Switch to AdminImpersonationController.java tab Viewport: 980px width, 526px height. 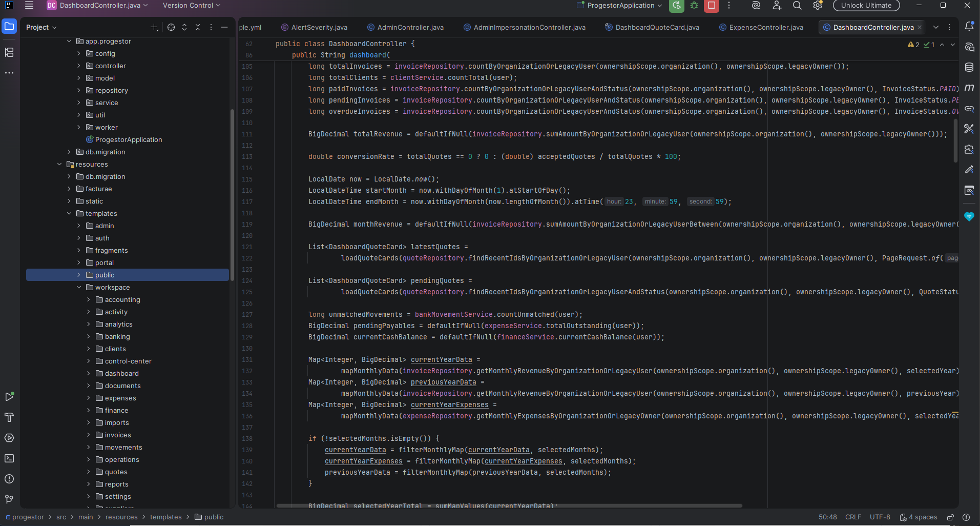pyautogui.click(x=525, y=27)
